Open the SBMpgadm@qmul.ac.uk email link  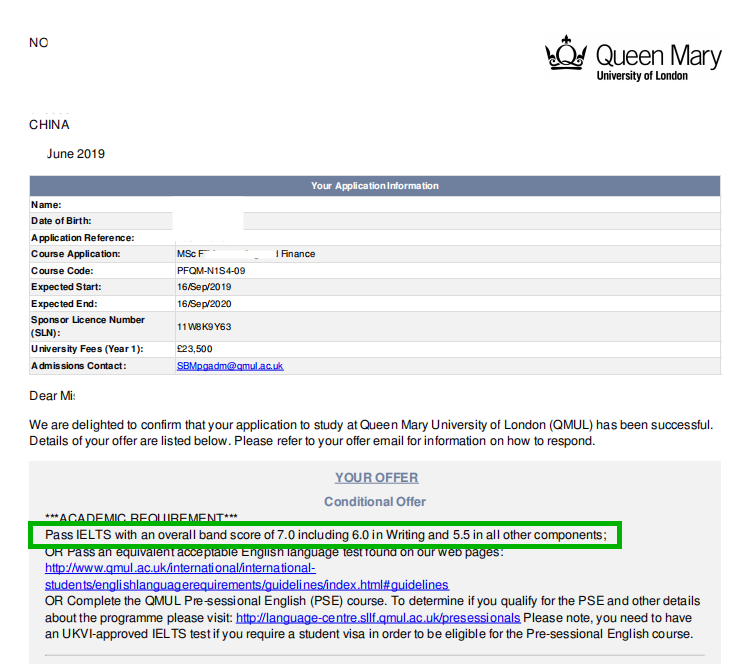click(230, 366)
